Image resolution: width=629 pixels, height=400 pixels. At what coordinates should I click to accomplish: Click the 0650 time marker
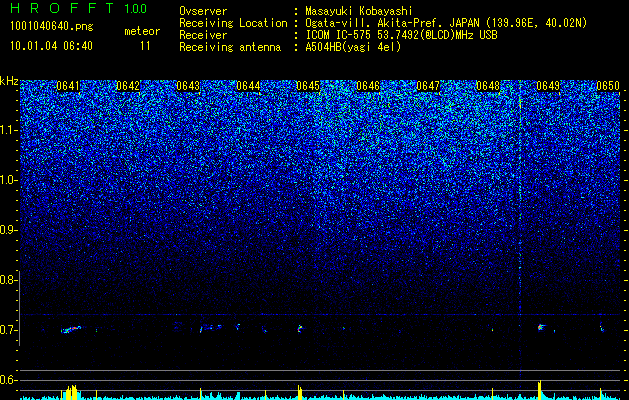coord(608,86)
